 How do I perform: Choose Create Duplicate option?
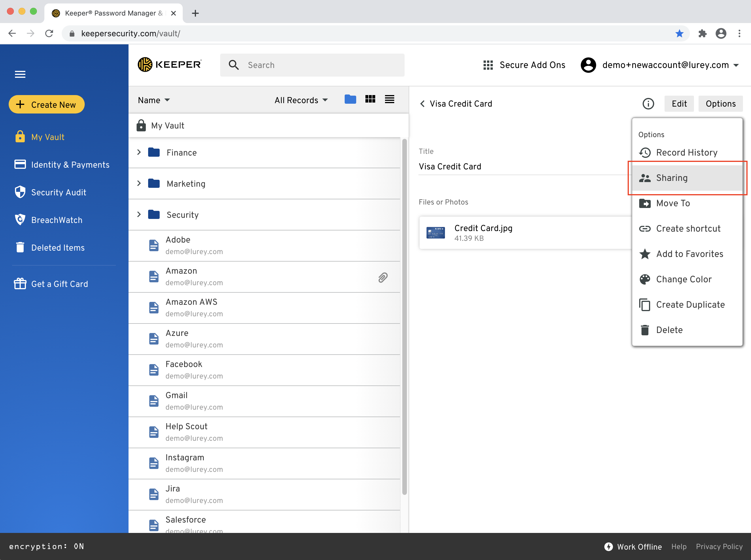[687, 305]
